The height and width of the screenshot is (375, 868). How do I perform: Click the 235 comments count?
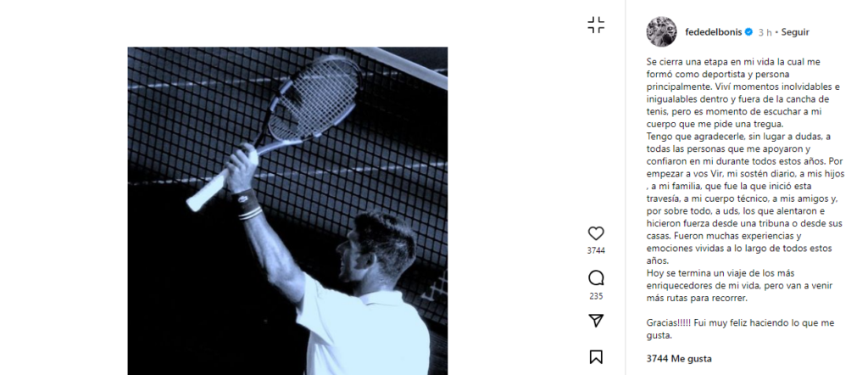pos(596,296)
